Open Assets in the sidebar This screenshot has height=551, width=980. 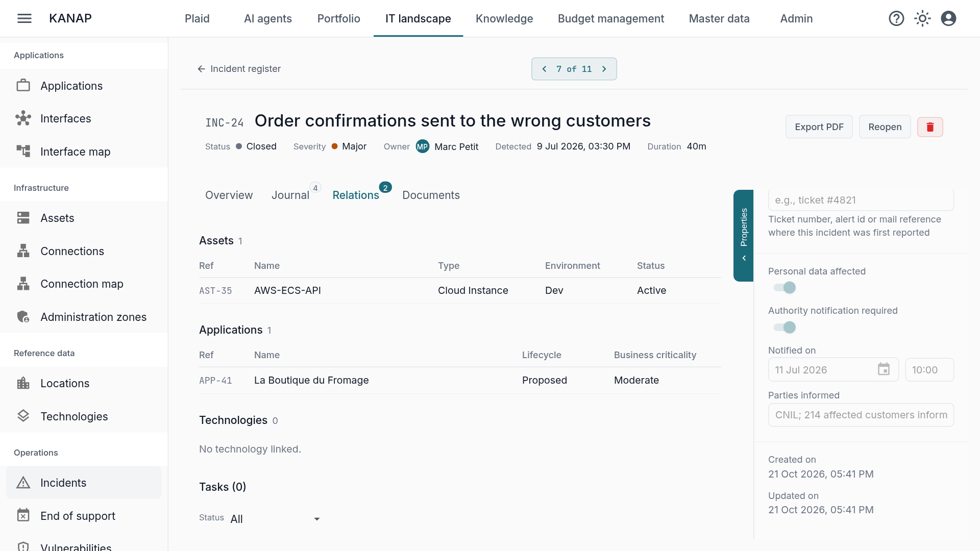(84, 218)
